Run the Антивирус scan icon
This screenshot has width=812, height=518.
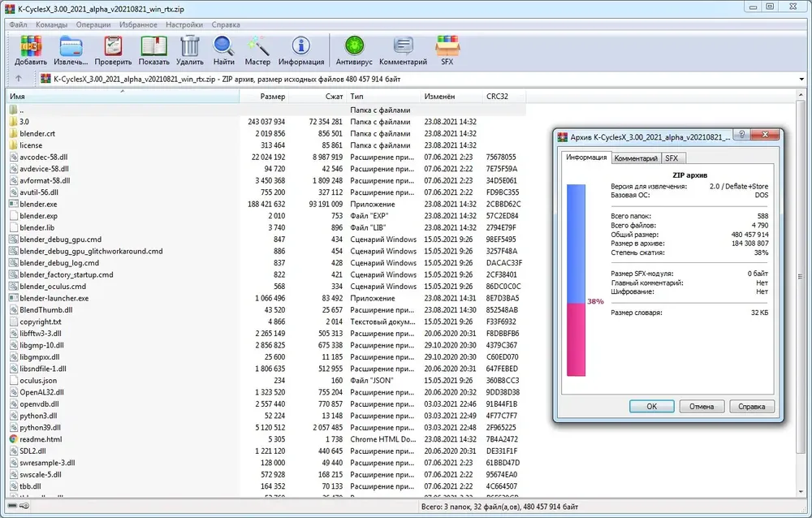point(355,46)
